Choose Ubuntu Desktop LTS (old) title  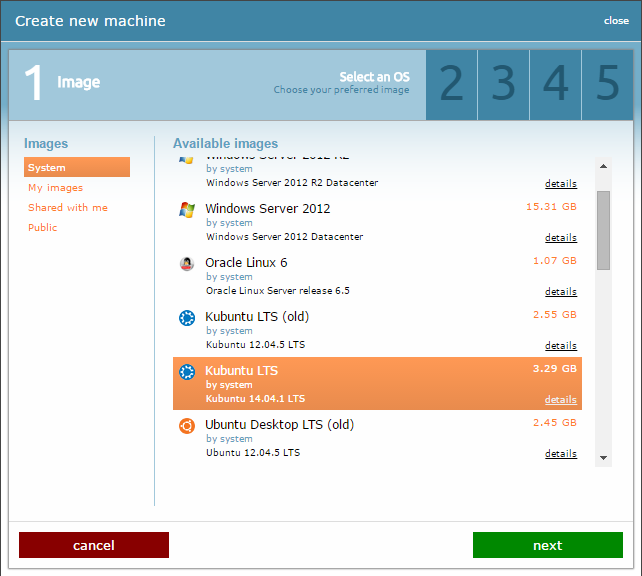click(x=280, y=425)
